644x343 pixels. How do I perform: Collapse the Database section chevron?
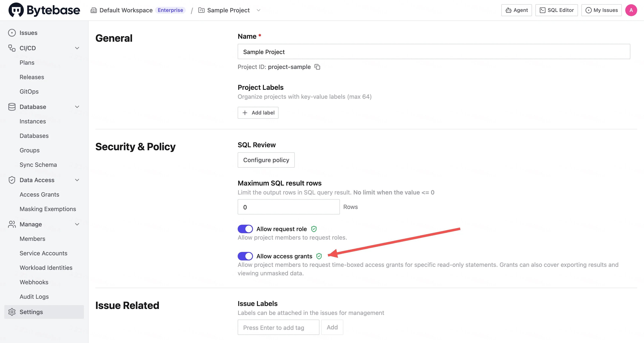[77, 107]
